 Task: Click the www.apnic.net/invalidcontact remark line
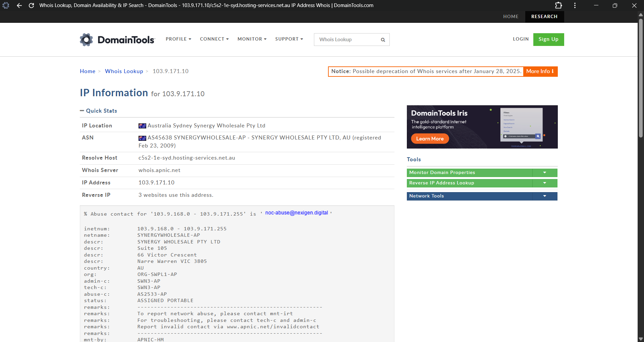point(228,327)
